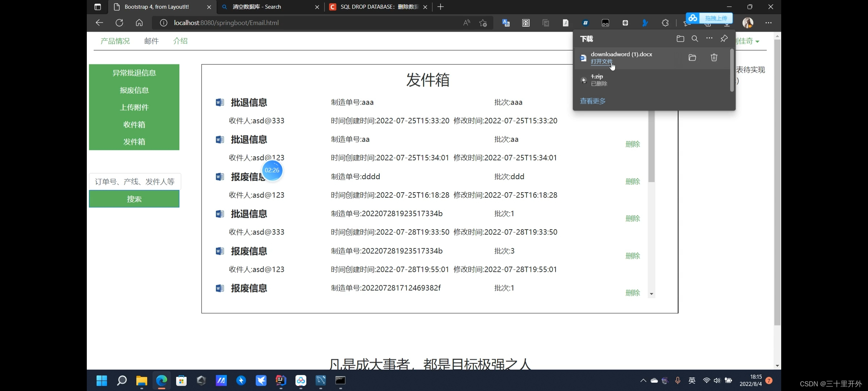868x391 pixels.
Task: Open the taskbar clock 18:15
Action: point(751,381)
